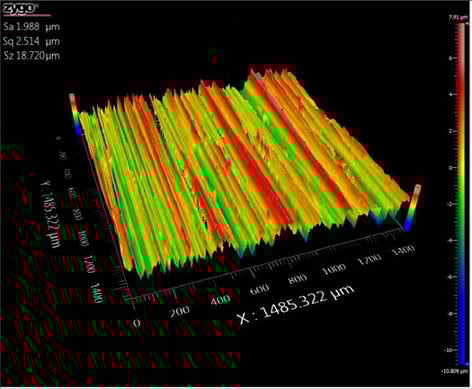Click the 0 tick on the X axis

(x=137, y=323)
